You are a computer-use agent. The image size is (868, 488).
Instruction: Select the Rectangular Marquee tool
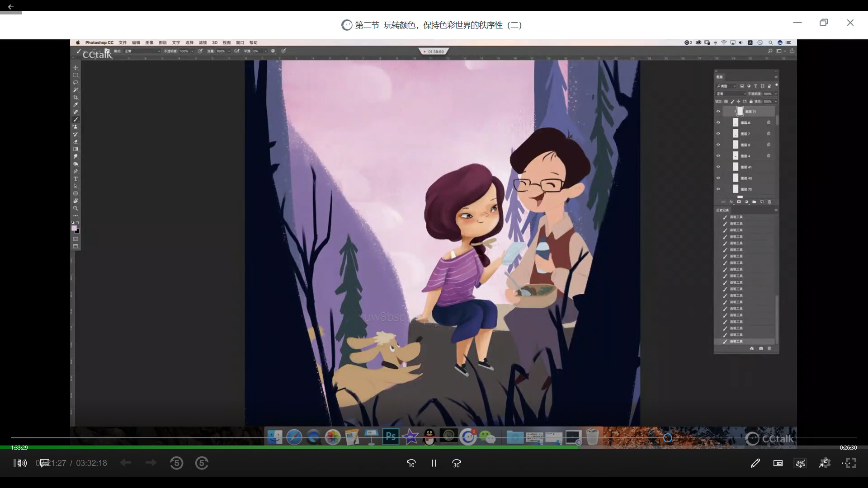pyautogui.click(x=75, y=75)
